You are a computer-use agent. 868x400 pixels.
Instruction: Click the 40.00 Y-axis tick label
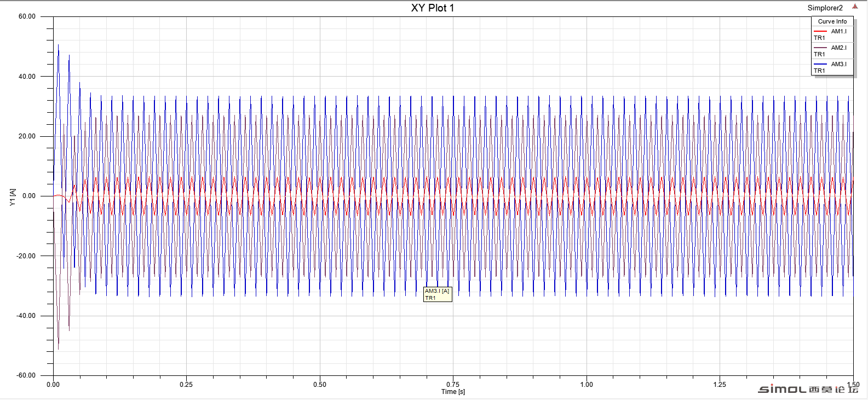coord(27,77)
